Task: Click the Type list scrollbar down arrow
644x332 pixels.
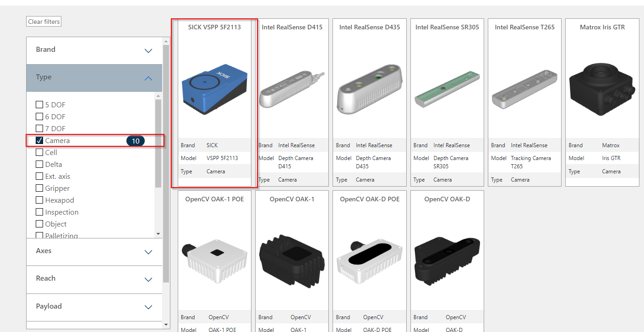Action: [x=158, y=233]
